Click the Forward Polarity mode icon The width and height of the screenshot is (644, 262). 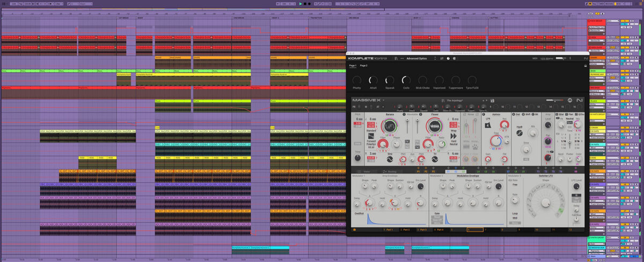point(371,136)
